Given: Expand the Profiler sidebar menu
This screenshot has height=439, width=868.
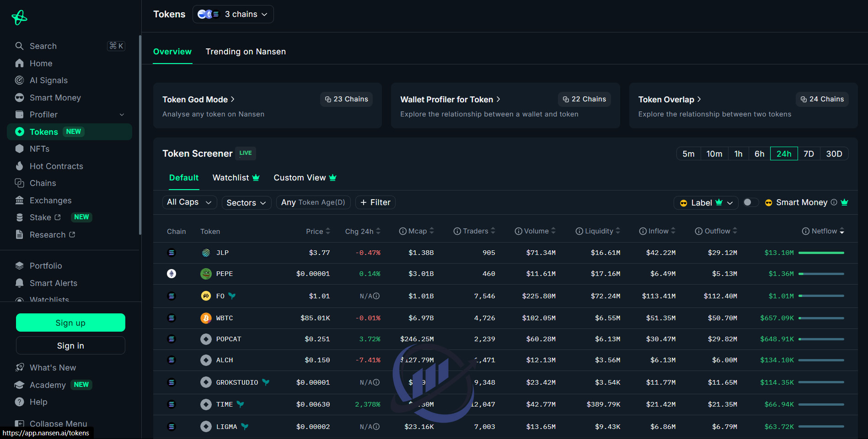Looking at the screenshot, I should 122,115.
